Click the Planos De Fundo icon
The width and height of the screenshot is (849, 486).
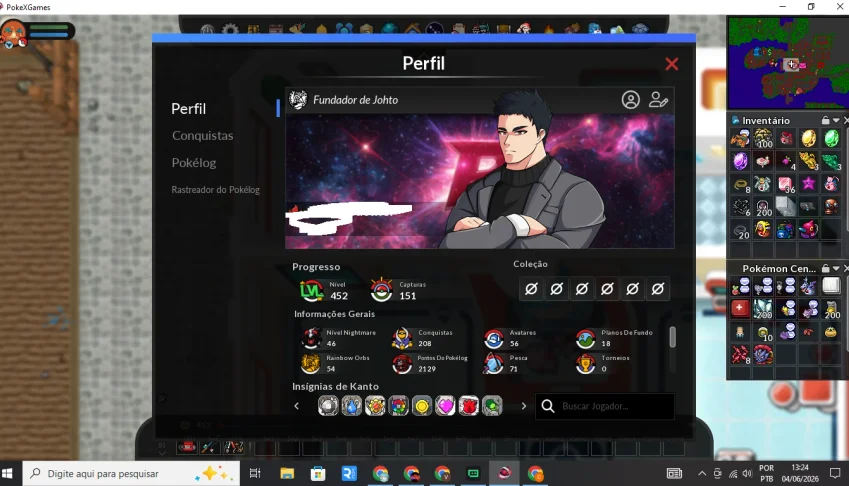tap(585, 338)
